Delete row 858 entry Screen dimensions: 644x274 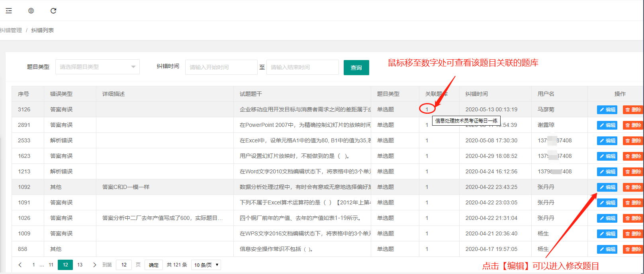click(633, 249)
